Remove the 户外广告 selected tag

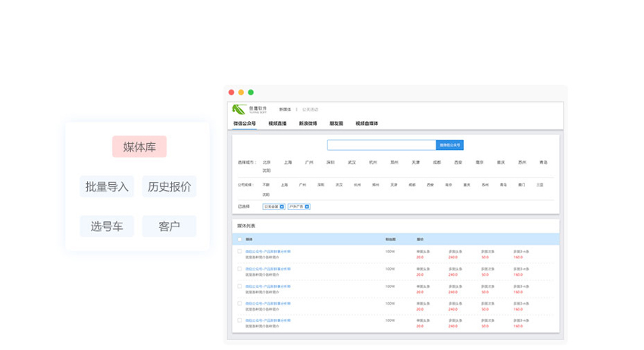[x=307, y=206]
